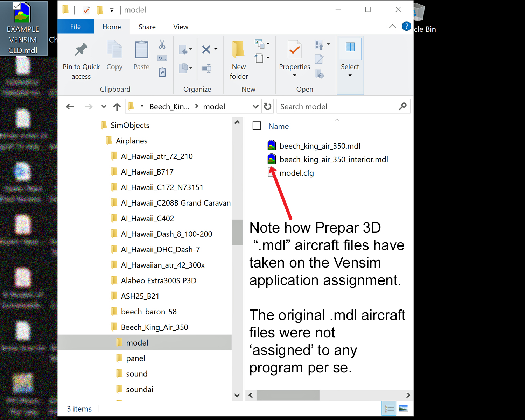525x420 pixels.
Task: Expand the Move to dropdown arrow
Action: (191, 49)
